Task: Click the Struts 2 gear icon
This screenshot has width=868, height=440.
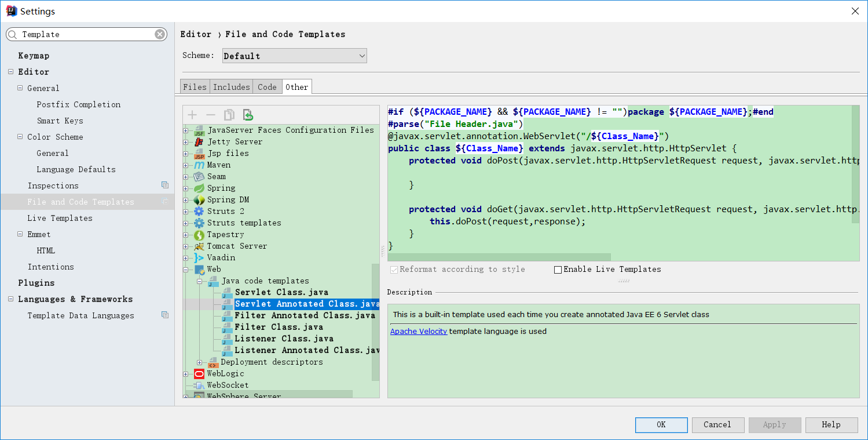Action: point(199,211)
